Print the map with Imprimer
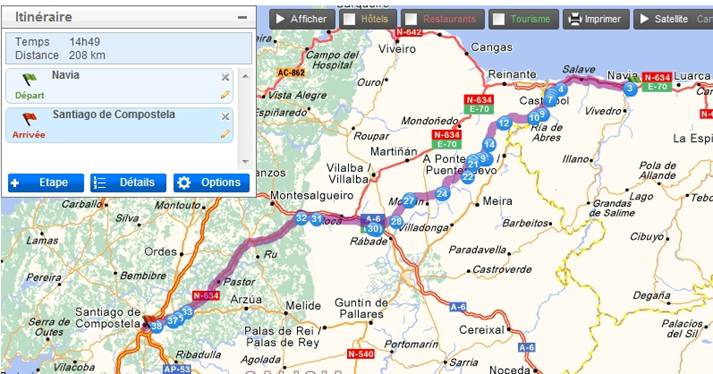The image size is (713, 374). click(596, 19)
